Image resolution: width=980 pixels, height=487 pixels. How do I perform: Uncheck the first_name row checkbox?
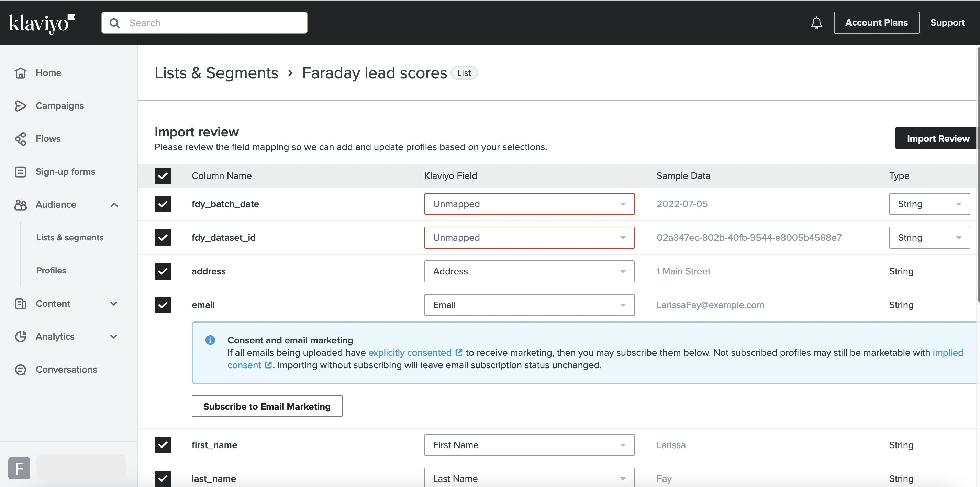163,445
